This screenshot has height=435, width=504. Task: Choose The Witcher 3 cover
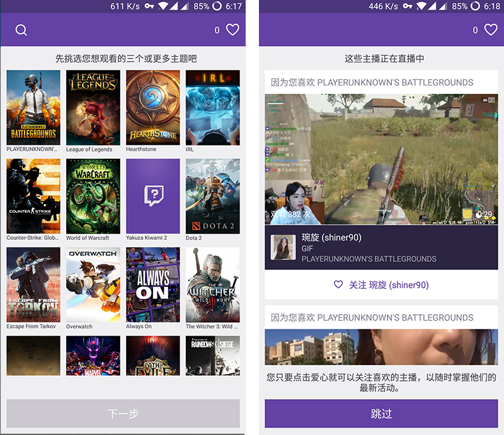coord(212,285)
